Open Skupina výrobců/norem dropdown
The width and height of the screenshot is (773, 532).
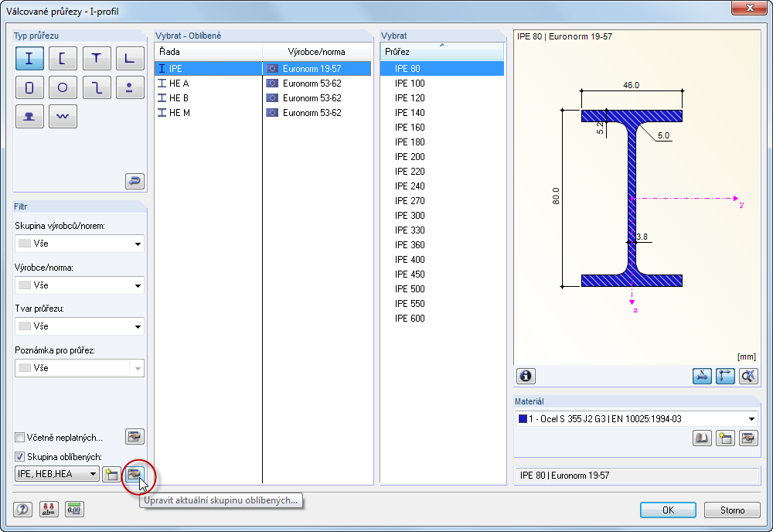[x=80, y=244]
